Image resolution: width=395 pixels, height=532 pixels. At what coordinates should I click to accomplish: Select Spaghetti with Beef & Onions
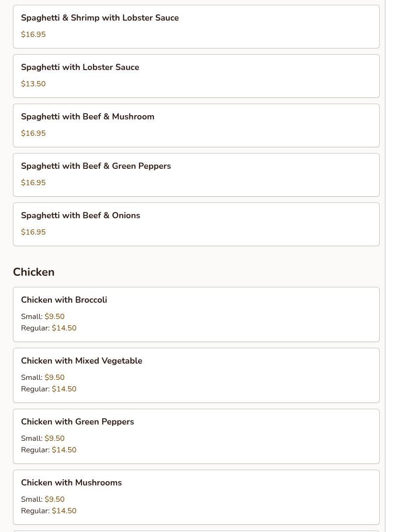(x=81, y=215)
